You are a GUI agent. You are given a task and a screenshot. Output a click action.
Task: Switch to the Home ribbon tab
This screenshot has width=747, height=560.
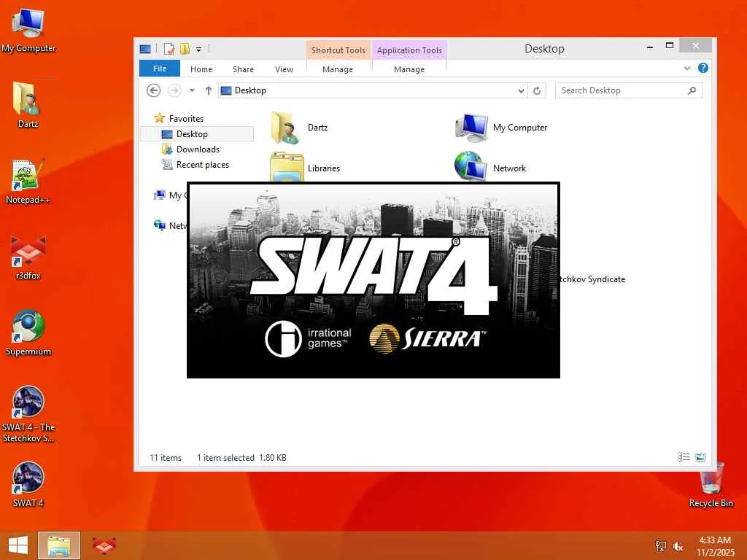201,69
